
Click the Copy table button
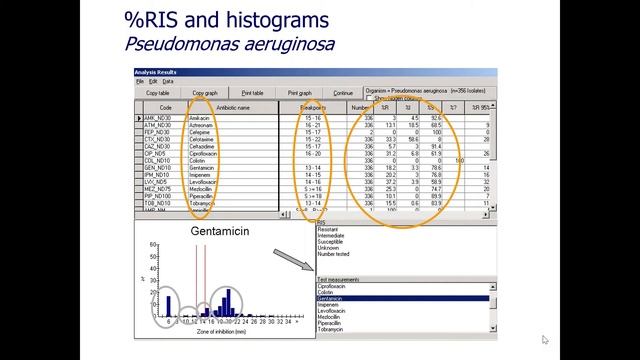(x=158, y=93)
